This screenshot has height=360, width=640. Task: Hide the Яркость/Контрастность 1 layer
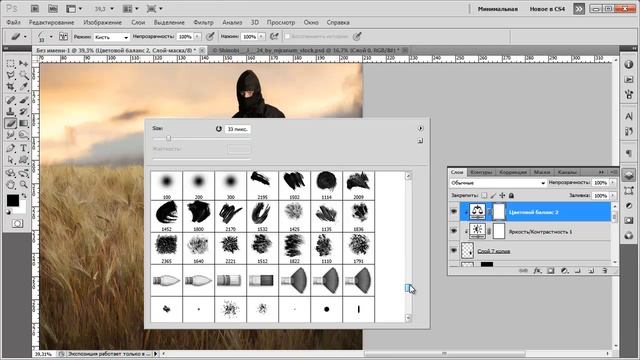[x=453, y=231]
